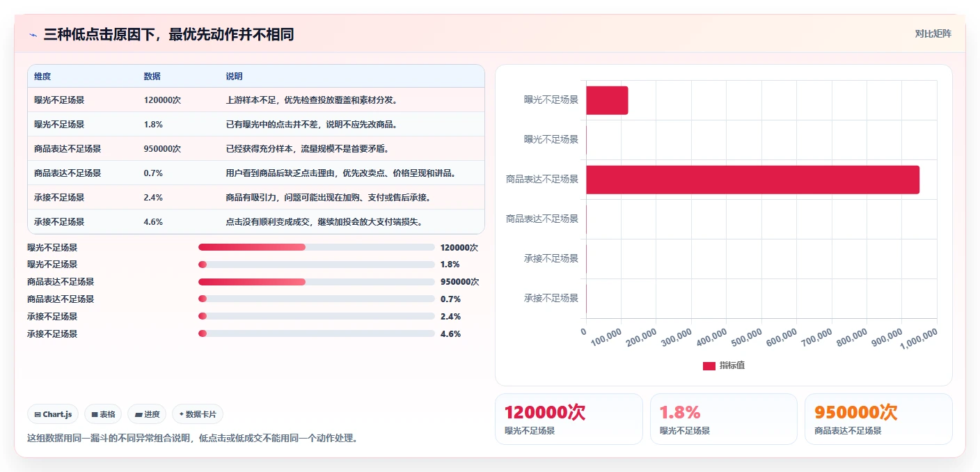Click the 700,000 tick on the chart axis
Image resolution: width=980 pixels, height=472 pixels.
tap(818, 337)
